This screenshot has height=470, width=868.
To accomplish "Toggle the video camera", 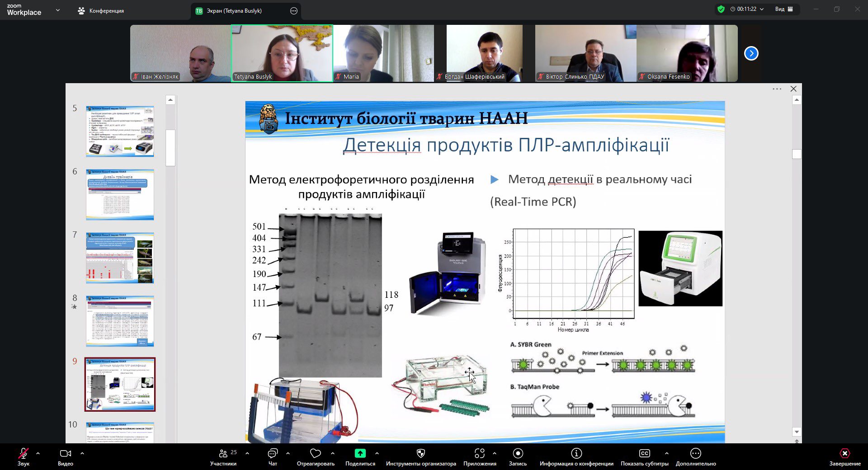I will 65,453.
